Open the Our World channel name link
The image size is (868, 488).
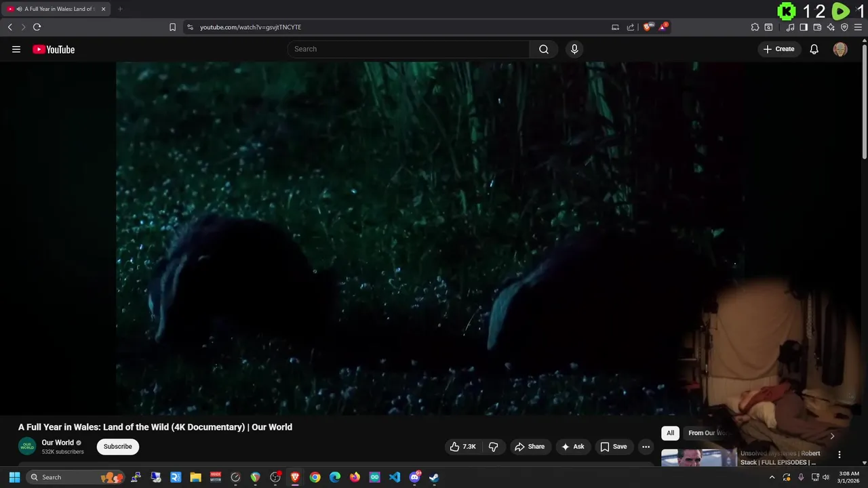[58, 443]
